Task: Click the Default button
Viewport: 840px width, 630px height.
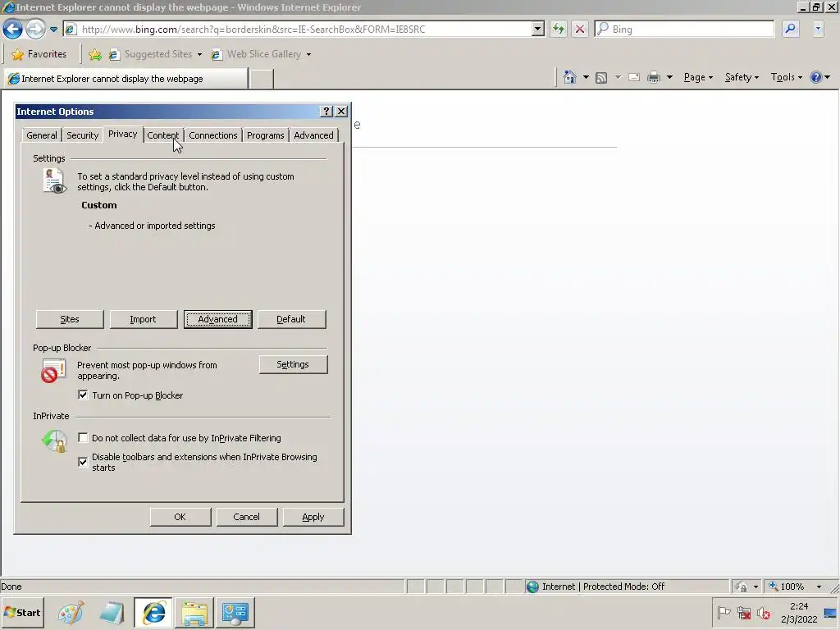Action: (x=291, y=319)
